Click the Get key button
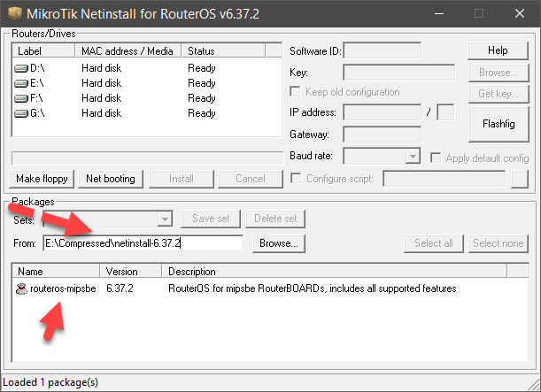Screen dimensions: 541x392 pyautogui.click(x=498, y=94)
